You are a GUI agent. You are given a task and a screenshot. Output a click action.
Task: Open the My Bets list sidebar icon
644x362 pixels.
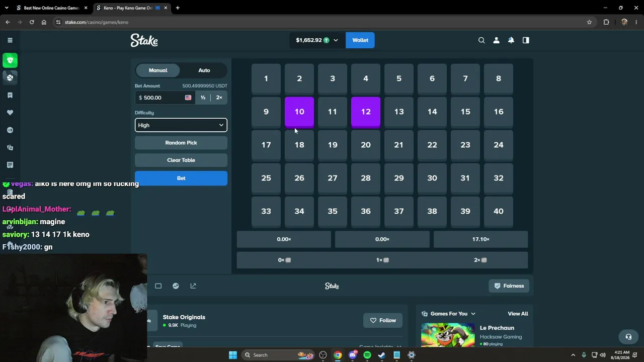pyautogui.click(x=10, y=165)
